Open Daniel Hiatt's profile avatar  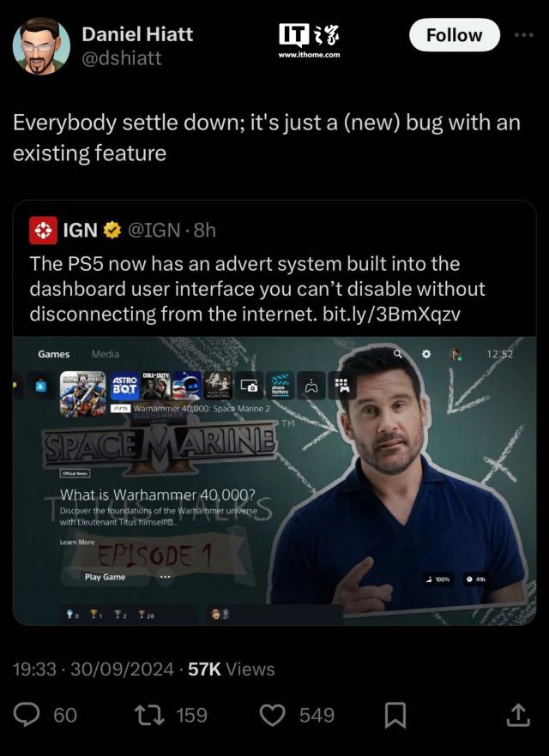click(x=41, y=46)
